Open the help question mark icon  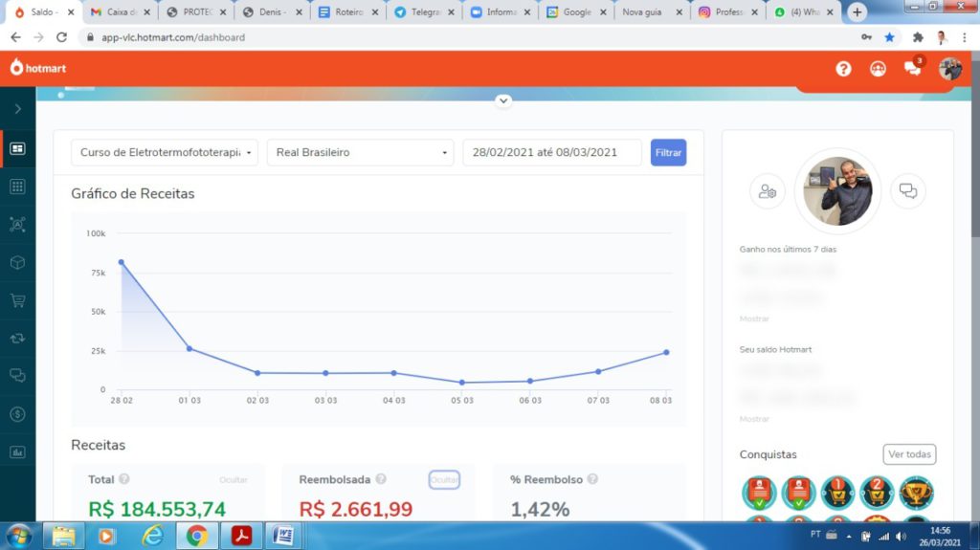[x=843, y=69]
